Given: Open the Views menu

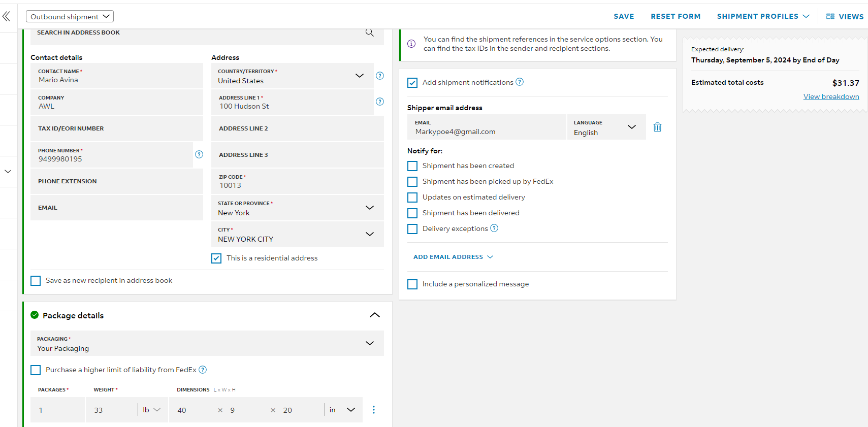Looking at the screenshot, I should coord(845,16).
